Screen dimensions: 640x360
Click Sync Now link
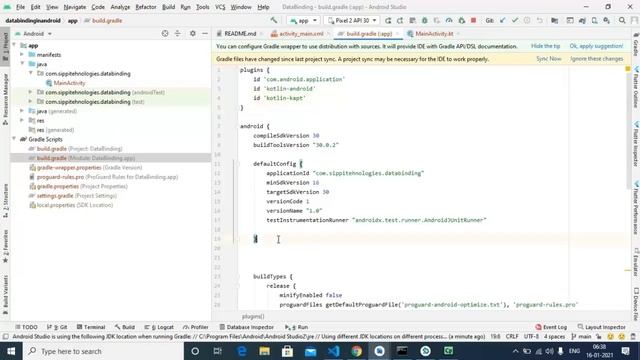(549, 59)
